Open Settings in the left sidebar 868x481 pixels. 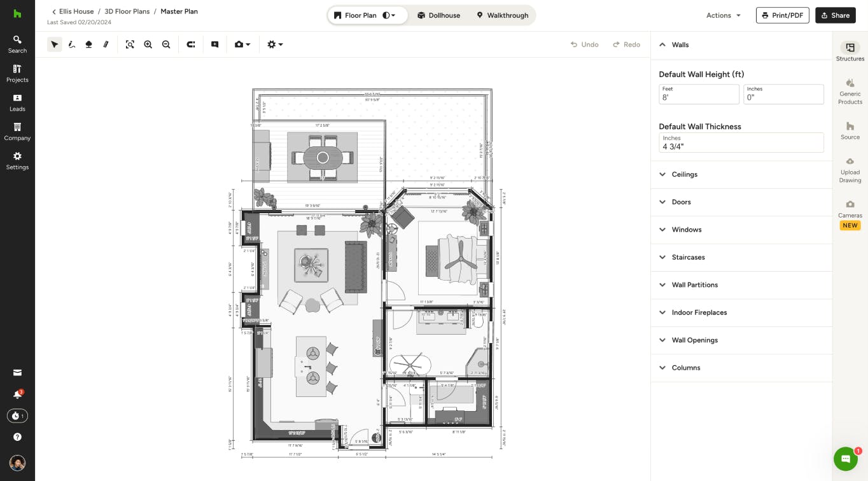pos(17,161)
